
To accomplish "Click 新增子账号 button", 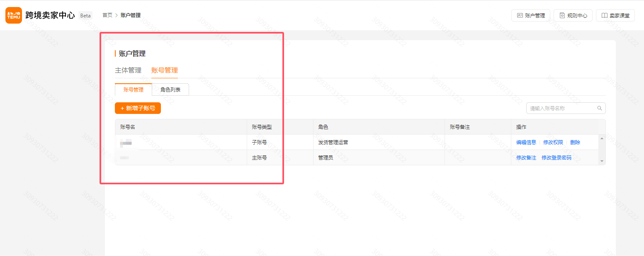I will [x=138, y=108].
